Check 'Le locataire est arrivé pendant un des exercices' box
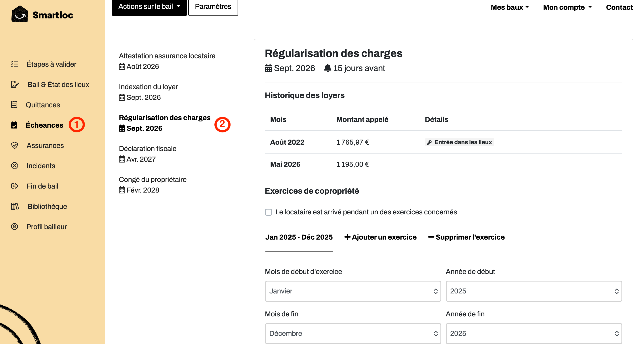The width and height of the screenshot is (644, 344). (269, 212)
